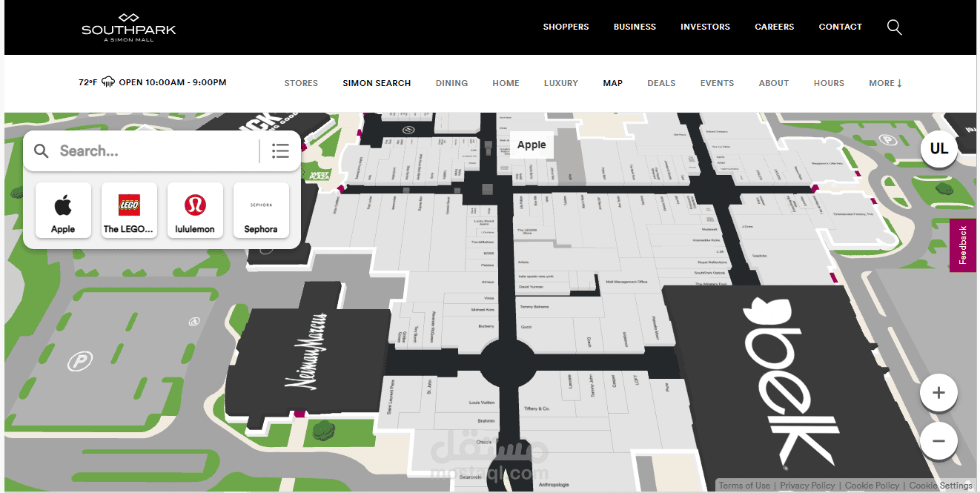
Task: Select the Mall Management Office on map
Action: [627, 282]
